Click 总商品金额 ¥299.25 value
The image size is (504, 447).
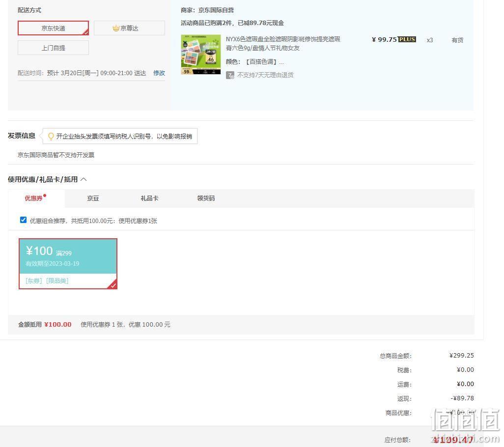pyautogui.click(x=462, y=356)
